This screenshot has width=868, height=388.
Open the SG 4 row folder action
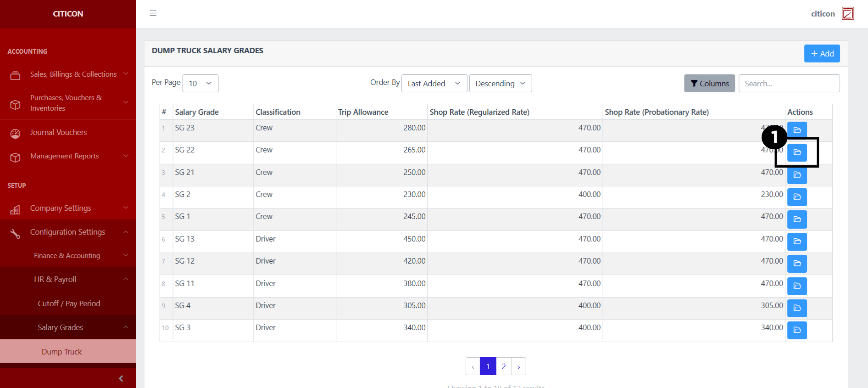coord(797,308)
